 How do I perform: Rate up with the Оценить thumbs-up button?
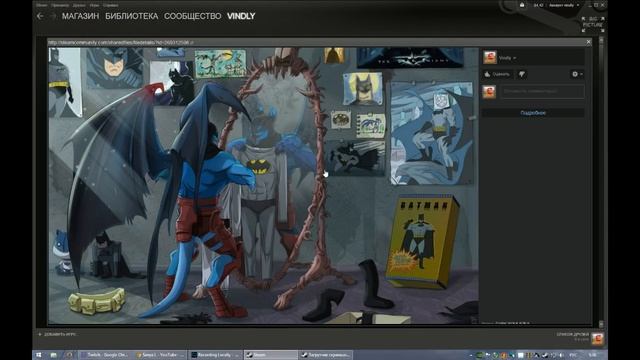(497, 74)
